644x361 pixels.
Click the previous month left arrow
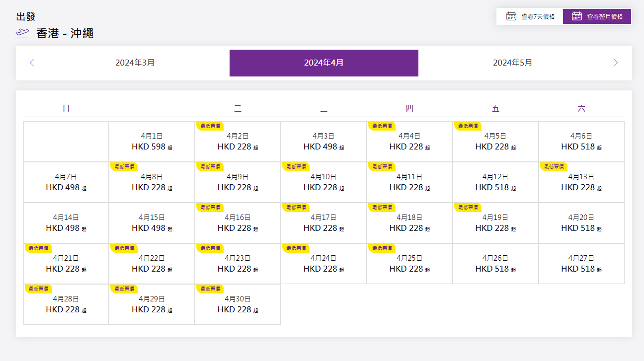(x=32, y=63)
